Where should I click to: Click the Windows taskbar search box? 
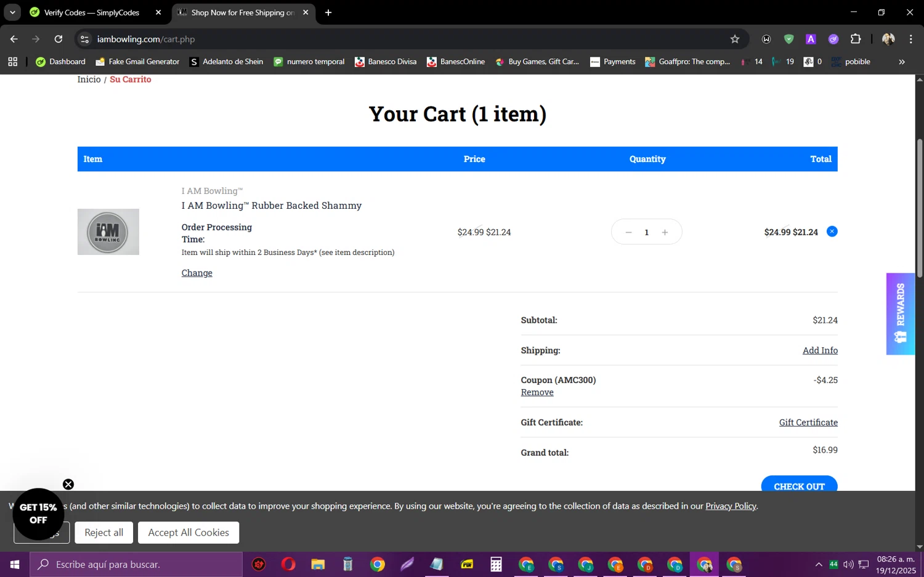[136, 564]
